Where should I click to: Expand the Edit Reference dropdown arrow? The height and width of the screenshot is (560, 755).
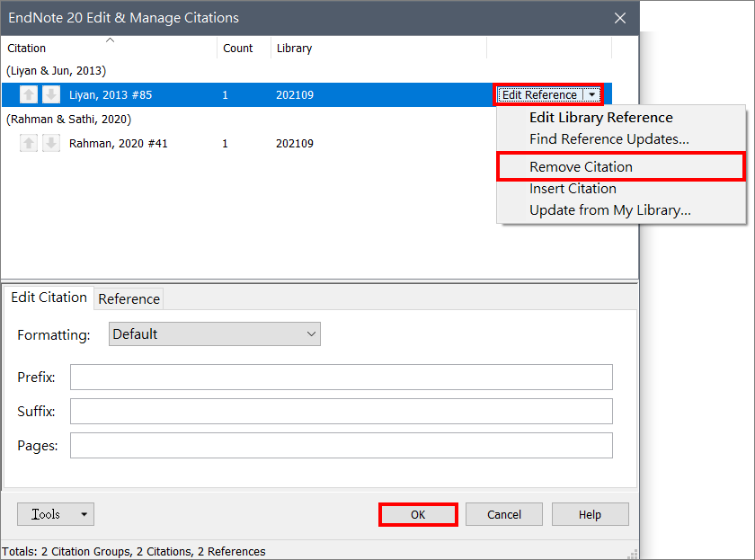coord(591,95)
